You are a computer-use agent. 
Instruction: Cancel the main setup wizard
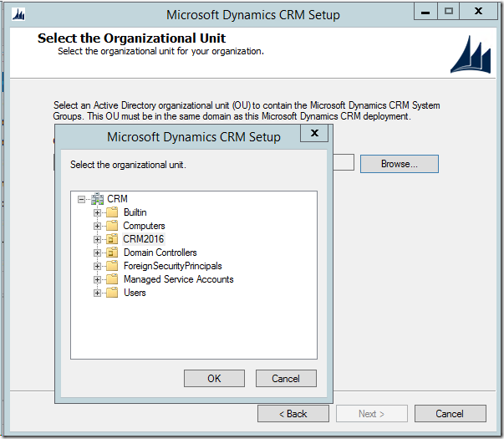coord(450,414)
